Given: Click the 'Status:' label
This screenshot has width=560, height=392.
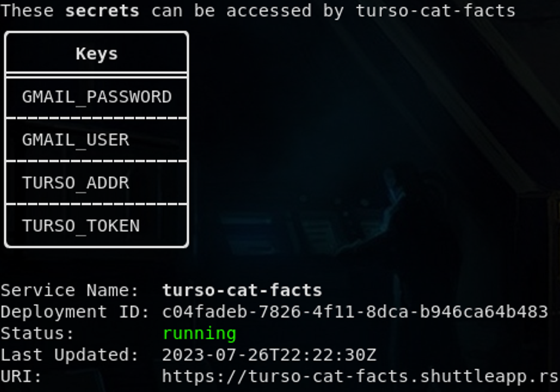Looking at the screenshot, I should click(x=38, y=334).
